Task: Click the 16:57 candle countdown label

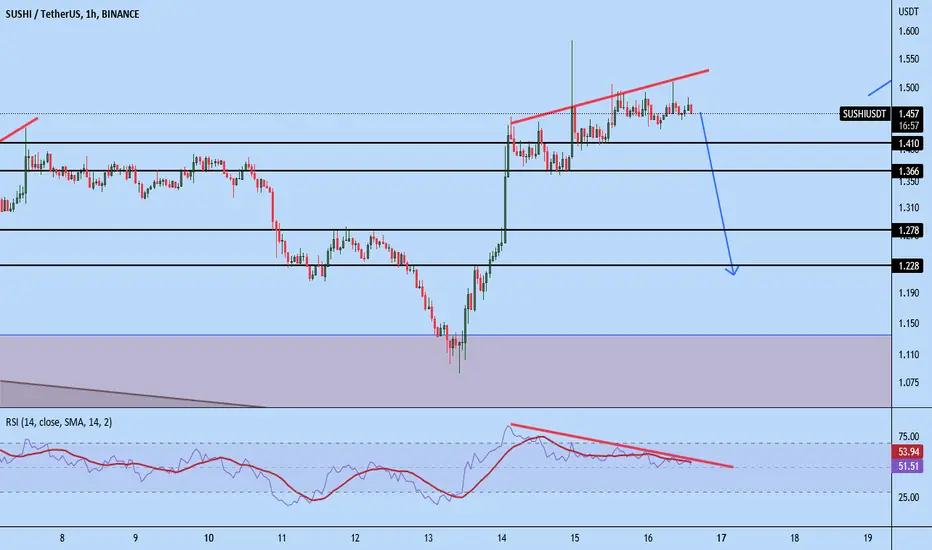Action: point(909,126)
